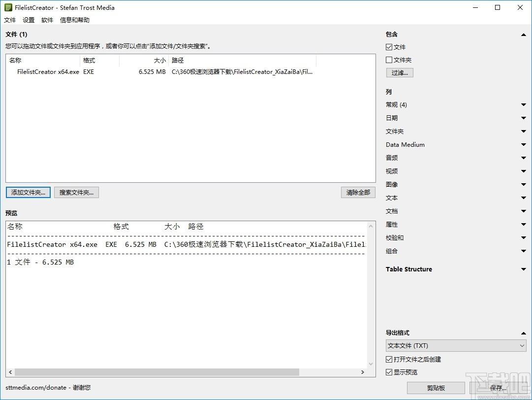Enable the 文件夹 include checkbox
The width and height of the screenshot is (532, 400).
389,60
